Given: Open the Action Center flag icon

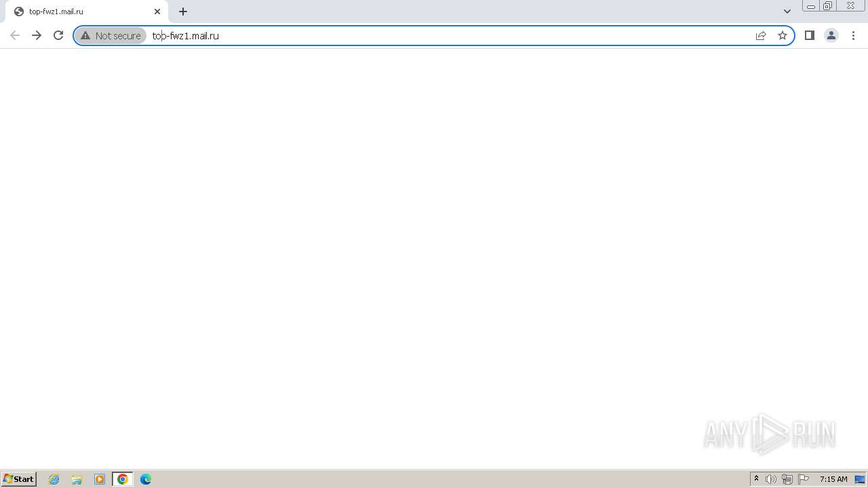Looking at the screenshot, I should pyautogui.click(x=804, y=479).
